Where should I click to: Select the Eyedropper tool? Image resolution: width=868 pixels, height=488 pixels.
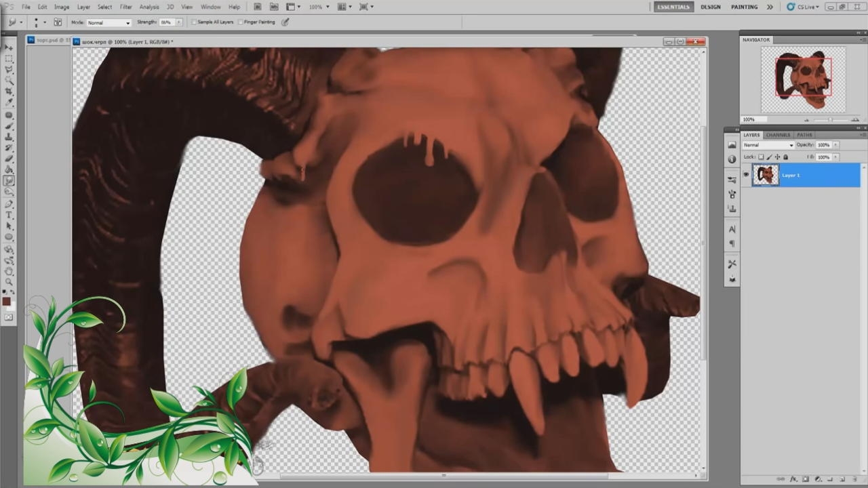tap(9, 102)
